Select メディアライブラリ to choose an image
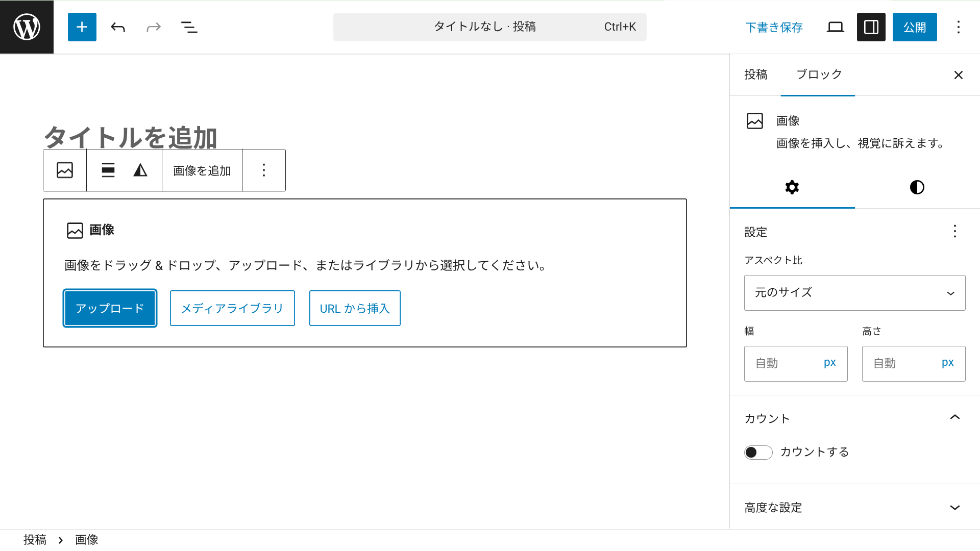 (232, 308)
